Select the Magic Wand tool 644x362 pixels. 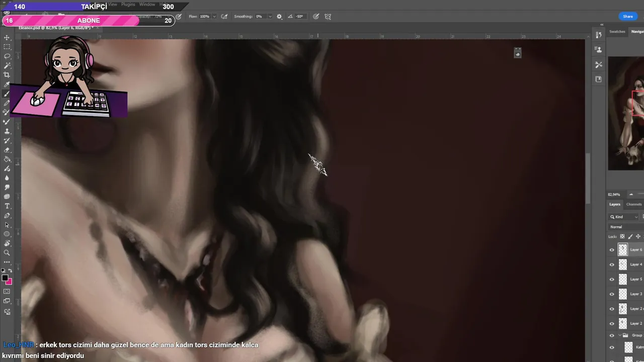click(7, 65)
